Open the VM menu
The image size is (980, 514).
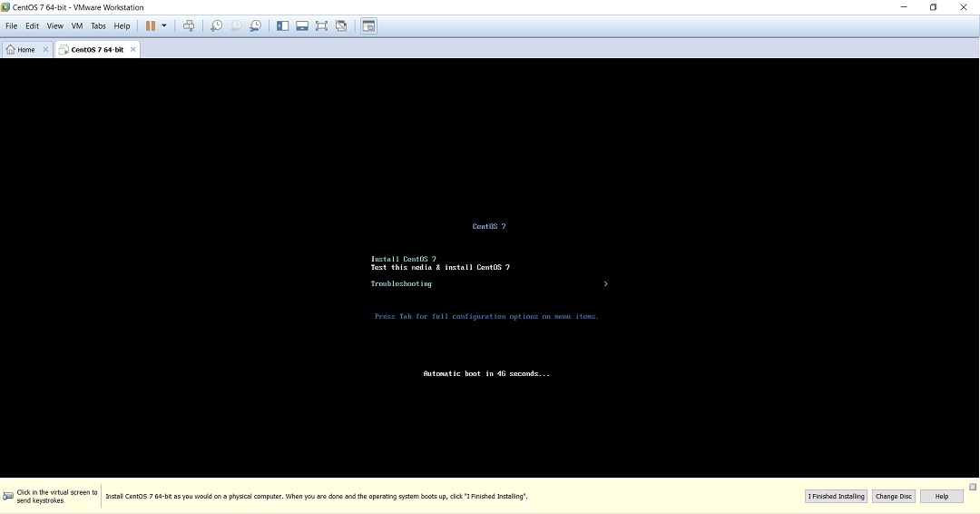pyautogui.click(x=77, y=25)
